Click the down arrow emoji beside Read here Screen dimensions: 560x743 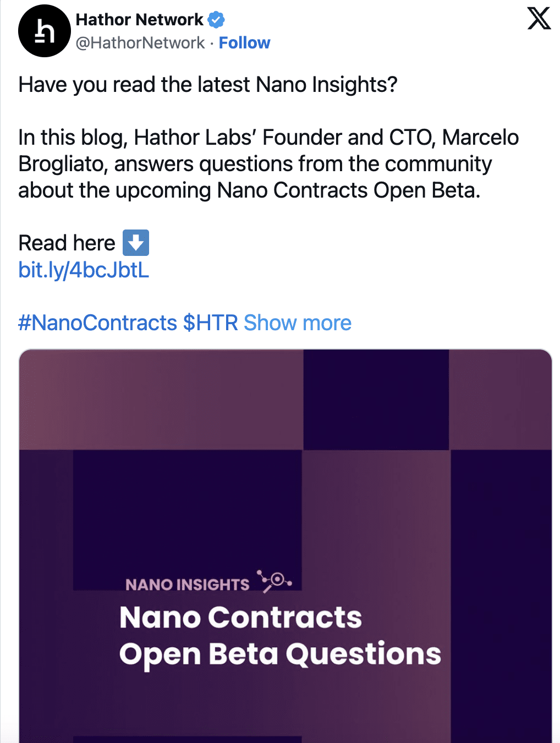coord(135,243)
